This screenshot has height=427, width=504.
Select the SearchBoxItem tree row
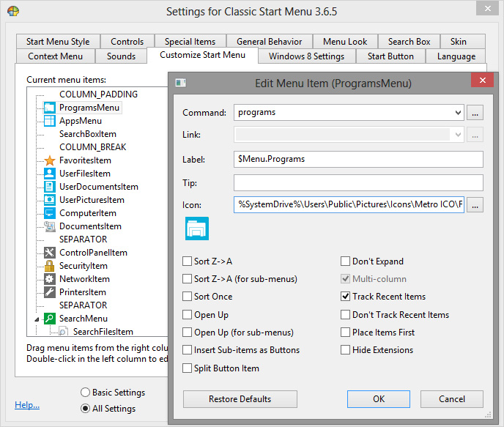tap(88, 134)
